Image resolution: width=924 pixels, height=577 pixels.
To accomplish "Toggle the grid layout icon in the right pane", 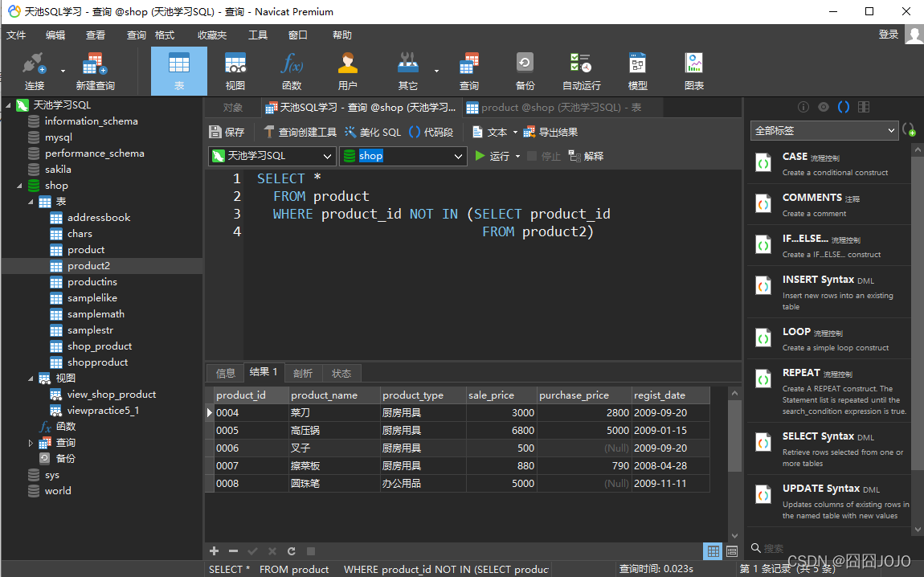I will [863, 107].
